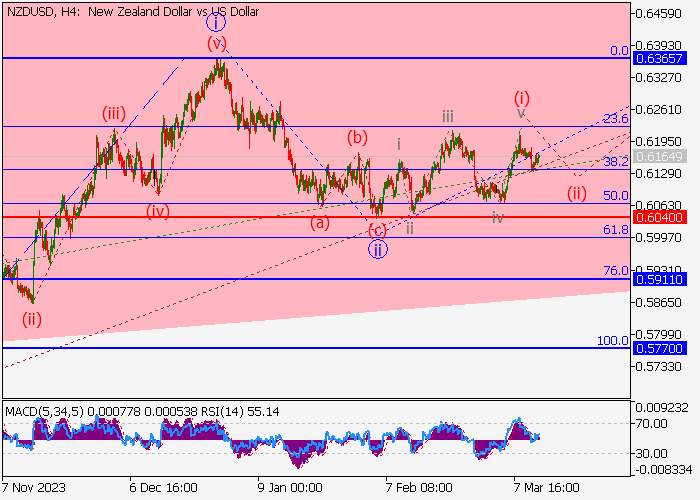Click the 6 Dec 16:00 date label

[163, 487]
